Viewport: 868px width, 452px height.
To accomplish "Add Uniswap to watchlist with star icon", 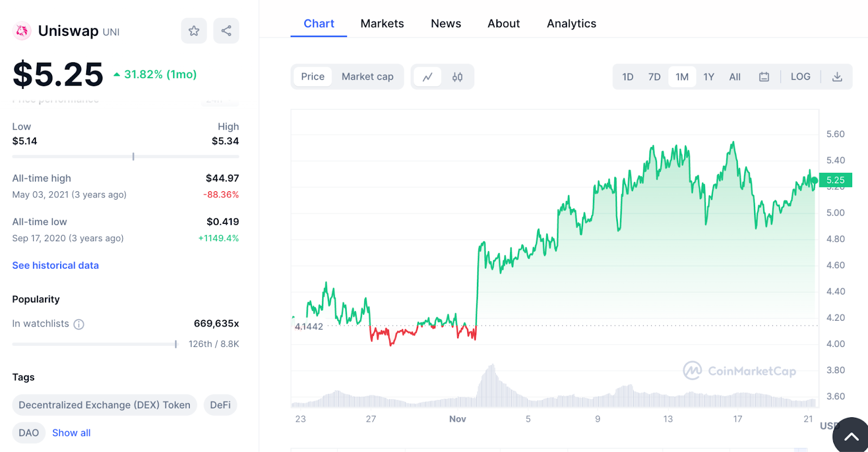I will pyautogui.click(x=194, y=31).
